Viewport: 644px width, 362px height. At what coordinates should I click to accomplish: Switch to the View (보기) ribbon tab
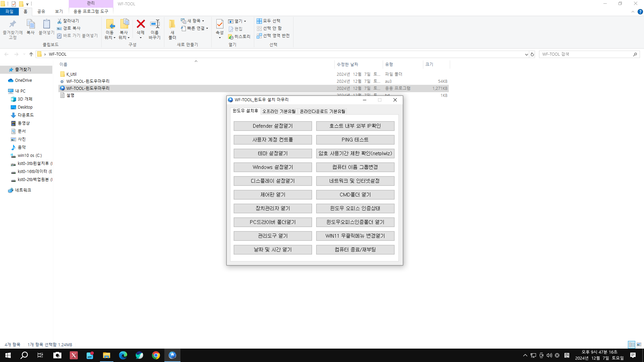(x=59, y=11)
